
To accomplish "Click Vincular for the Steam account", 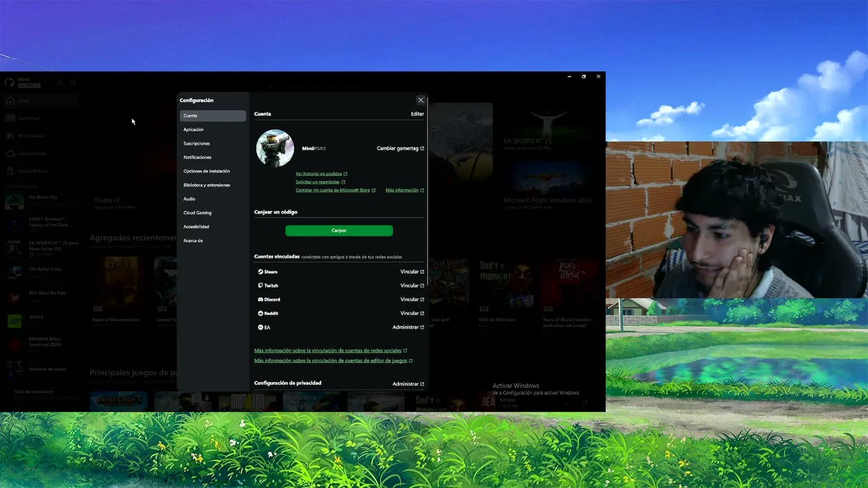I will [x=412, y=272].
